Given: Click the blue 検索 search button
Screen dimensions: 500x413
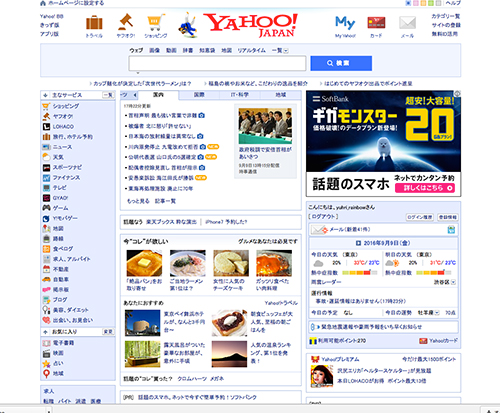Looking at the screenshot, I should tap(341, 63).
